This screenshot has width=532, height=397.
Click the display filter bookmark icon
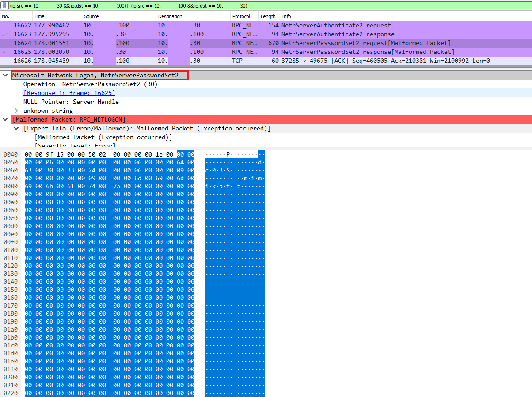pos(4,6)
